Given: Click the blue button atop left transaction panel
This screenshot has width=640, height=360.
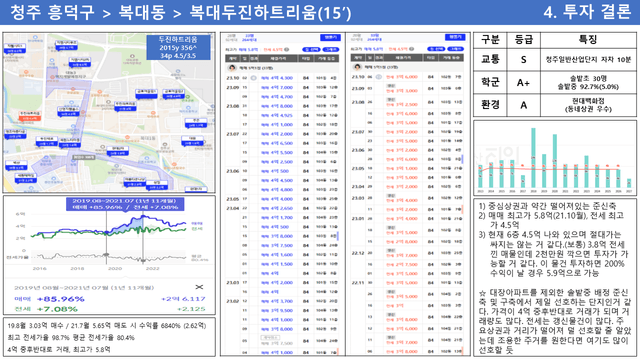Looking at the screenshot, I should [x=330, y=38].
